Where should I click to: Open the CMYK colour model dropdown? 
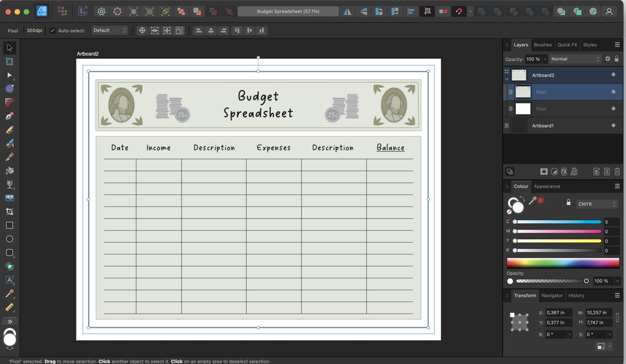[597, 204]
